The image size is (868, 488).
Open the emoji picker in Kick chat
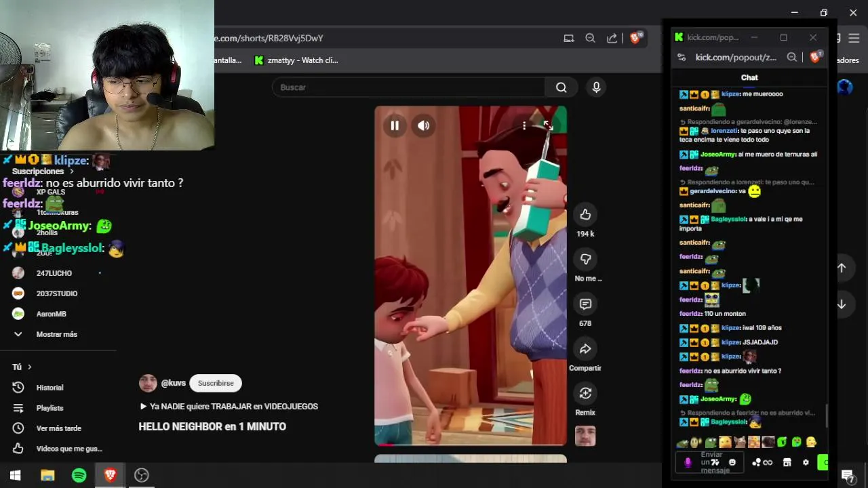pos(732,462)
